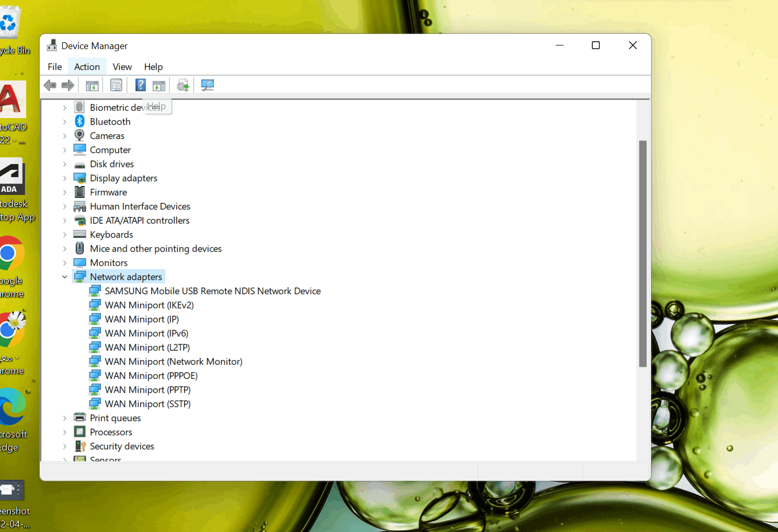Open the File menu
The image size is (778, 532).
click(55, 66)
